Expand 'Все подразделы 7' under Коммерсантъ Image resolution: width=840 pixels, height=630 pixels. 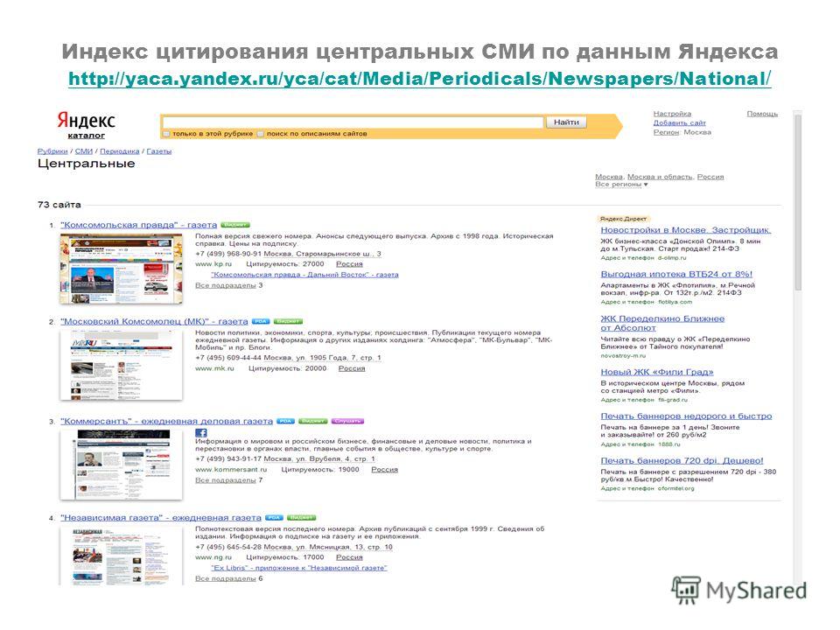(228, 480)
